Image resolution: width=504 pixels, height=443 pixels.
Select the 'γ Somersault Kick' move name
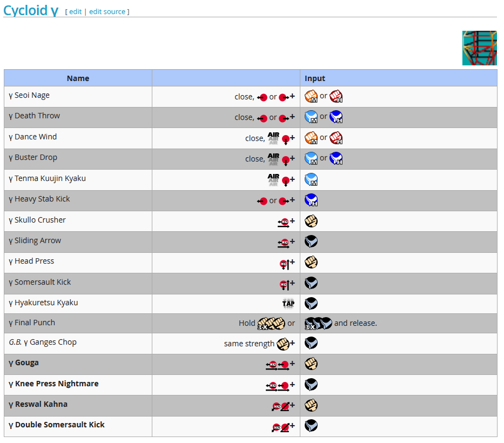tap(40, 282)
